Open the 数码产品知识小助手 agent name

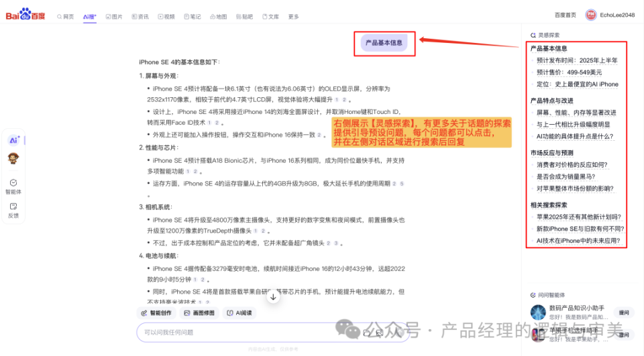[577, 308]
